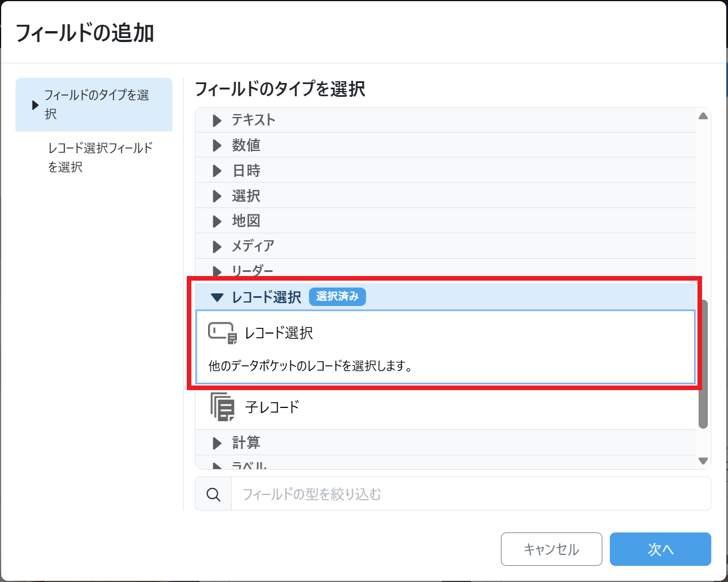Click the 選択済み badge
Viewport: 728px width, 582px height.
337,297
